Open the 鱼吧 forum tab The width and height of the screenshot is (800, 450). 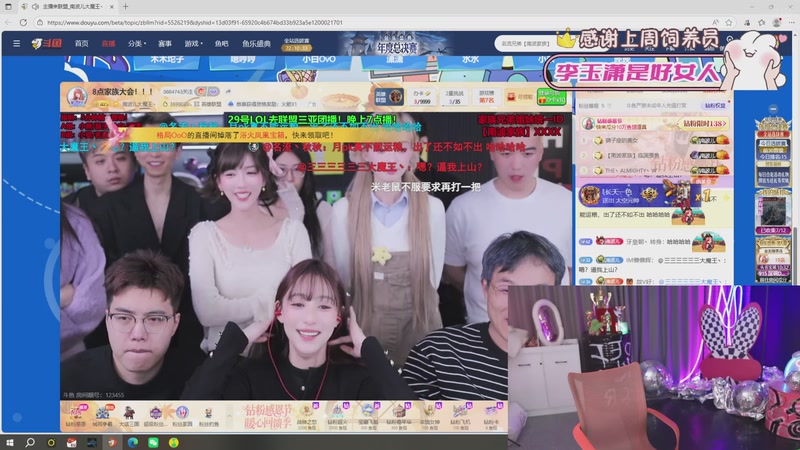click(x=221, y=43)
